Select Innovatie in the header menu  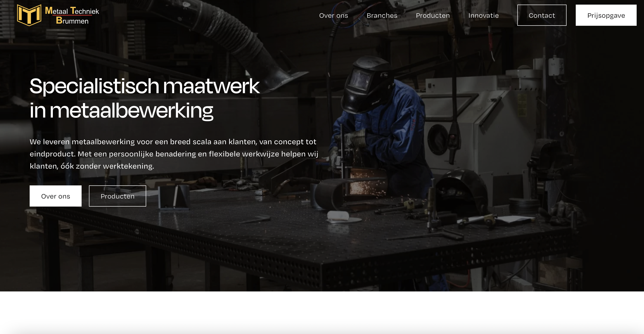[483, 15]
